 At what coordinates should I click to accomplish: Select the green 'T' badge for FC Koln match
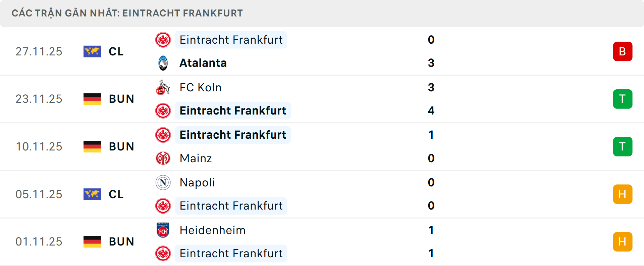click(x=623, y=99)
